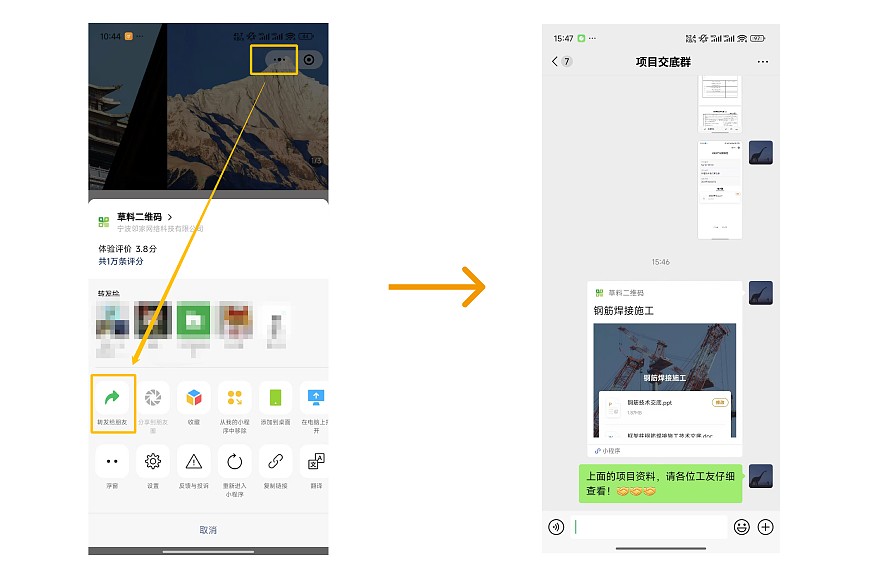Screen dimensions: 877x578
Task: Tap the 草料二维码 name on the shared card
Action: 626,293
